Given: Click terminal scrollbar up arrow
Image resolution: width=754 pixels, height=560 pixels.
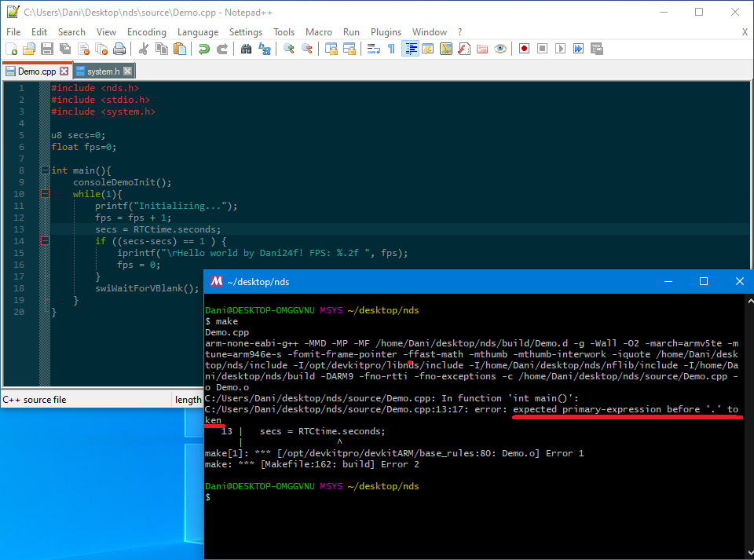Looking at the screenshot, I should point(750,301).
